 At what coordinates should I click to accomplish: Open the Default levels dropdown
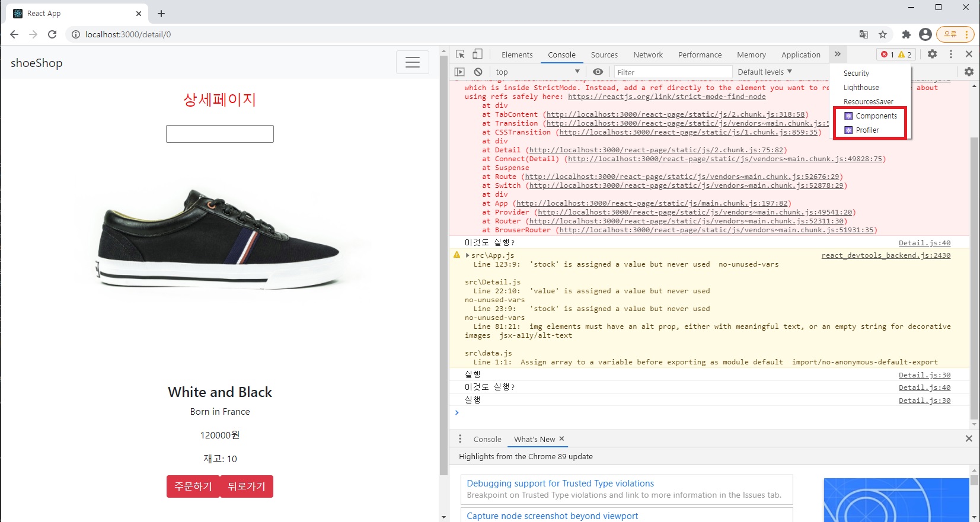point(765,72)
